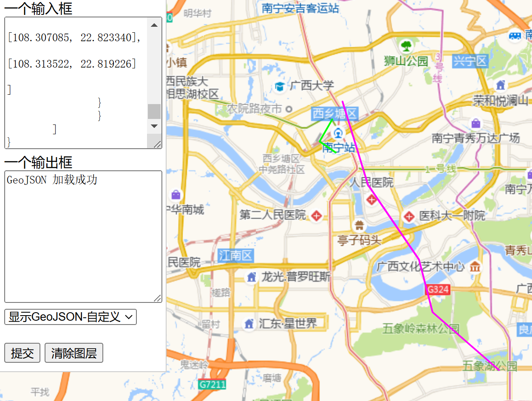The image size is (532, 401).
Task: Click the bus icon in the top-right corner
Action: click(x=515, y=36)
